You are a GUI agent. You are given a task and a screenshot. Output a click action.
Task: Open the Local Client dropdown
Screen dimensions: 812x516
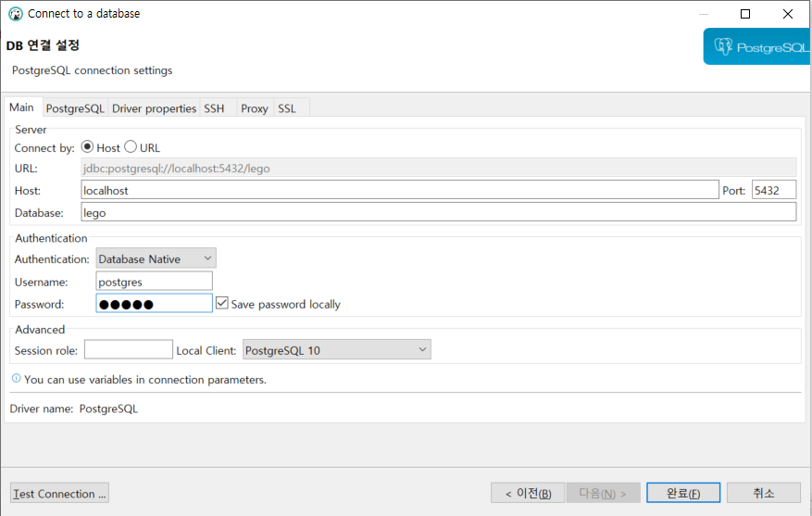[337, 349]
